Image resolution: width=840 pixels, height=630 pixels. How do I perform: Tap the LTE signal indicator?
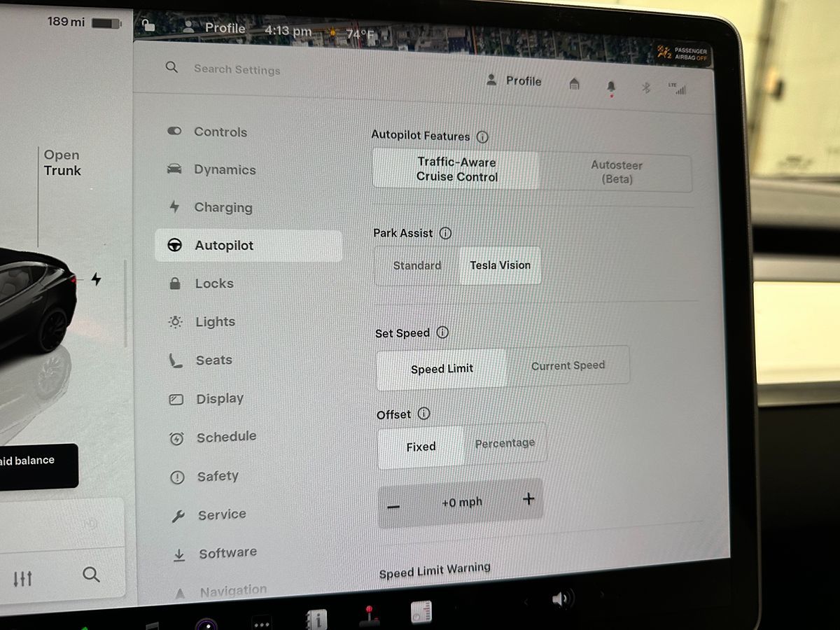(x=678, y=88)
